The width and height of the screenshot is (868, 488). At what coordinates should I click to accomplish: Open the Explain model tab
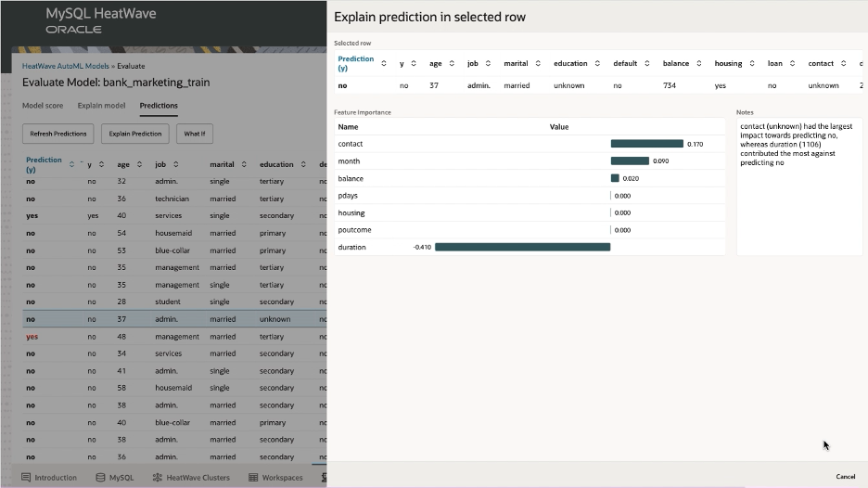[102, 106]
